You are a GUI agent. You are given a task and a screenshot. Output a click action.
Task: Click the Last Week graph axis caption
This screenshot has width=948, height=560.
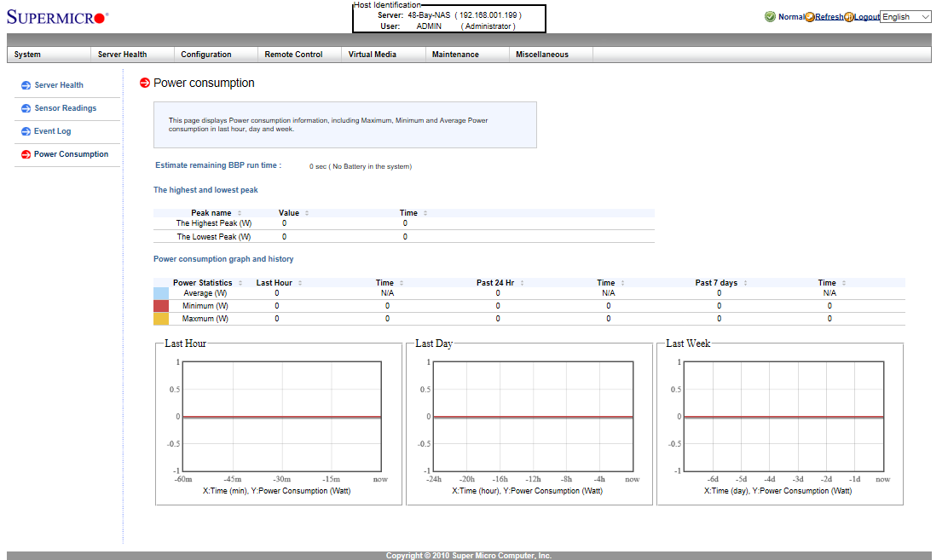coord(778,491)
